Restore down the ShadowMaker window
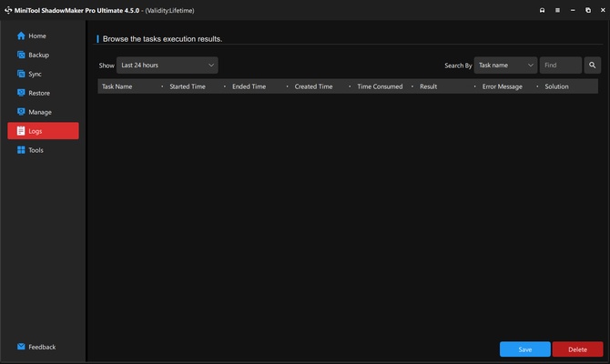The width and height of the screenshot is (610, 364). (588, 10)
